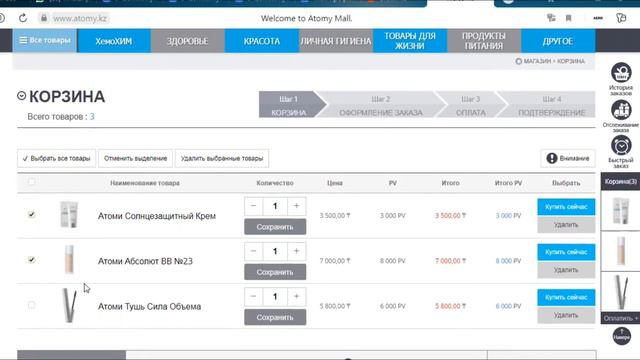
Task: Open the order history icon
Action: [x=621, y=73]
